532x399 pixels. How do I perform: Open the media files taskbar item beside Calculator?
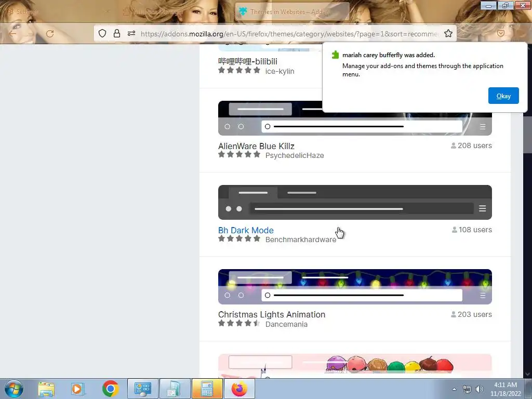[x=175, y=389]
